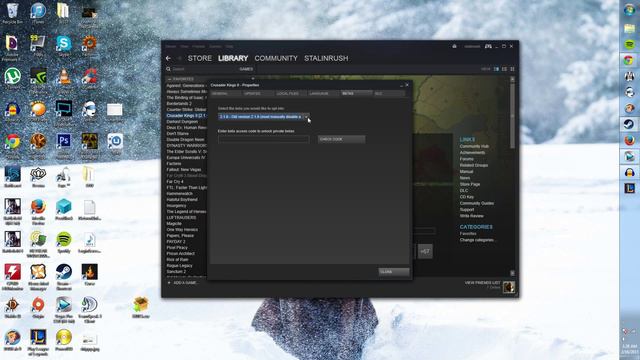
Task: Open friend avatar next to View Friends List
Action: pos(509,287)
